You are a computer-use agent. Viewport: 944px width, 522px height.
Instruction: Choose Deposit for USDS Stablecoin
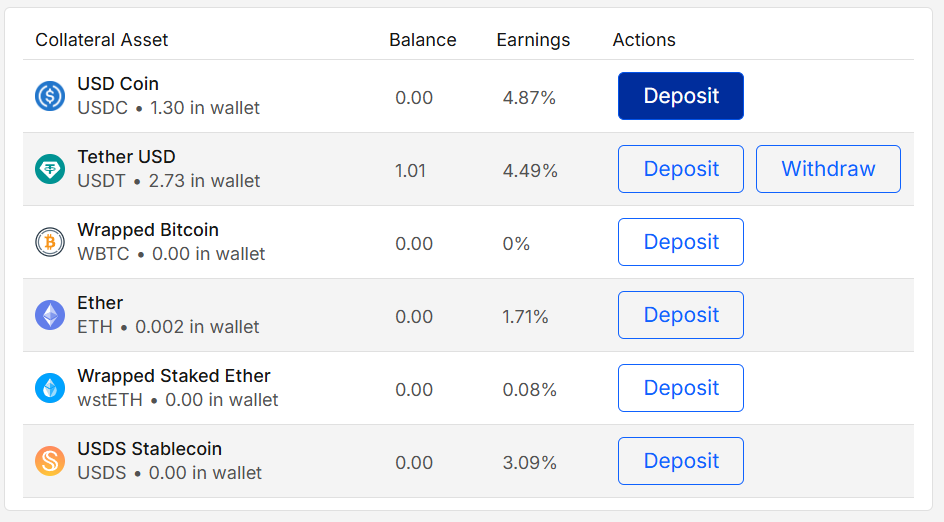click(x=680, y=461)
